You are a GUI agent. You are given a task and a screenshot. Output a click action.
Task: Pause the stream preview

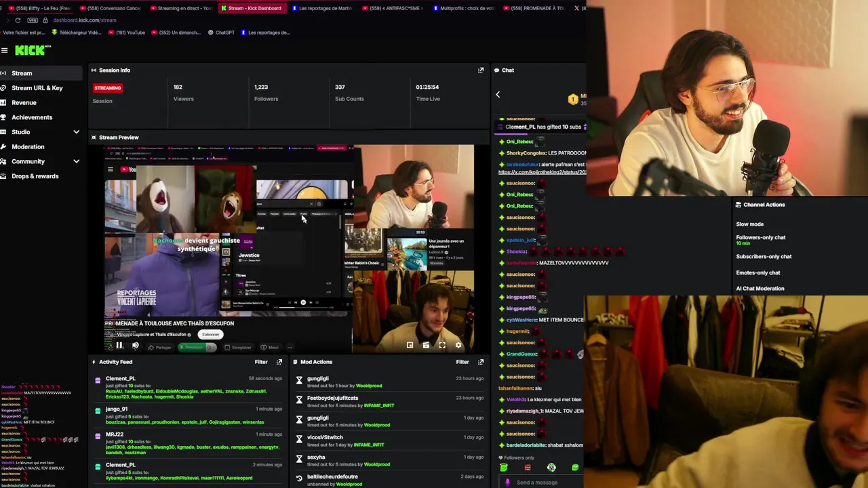click(119, 346)
